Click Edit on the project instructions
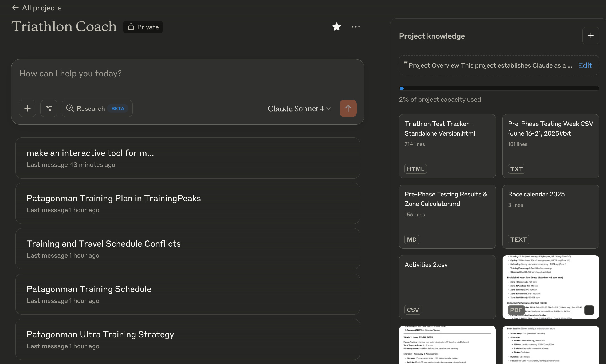Screen dimensions: 606x364 click(x=585, y=65)
